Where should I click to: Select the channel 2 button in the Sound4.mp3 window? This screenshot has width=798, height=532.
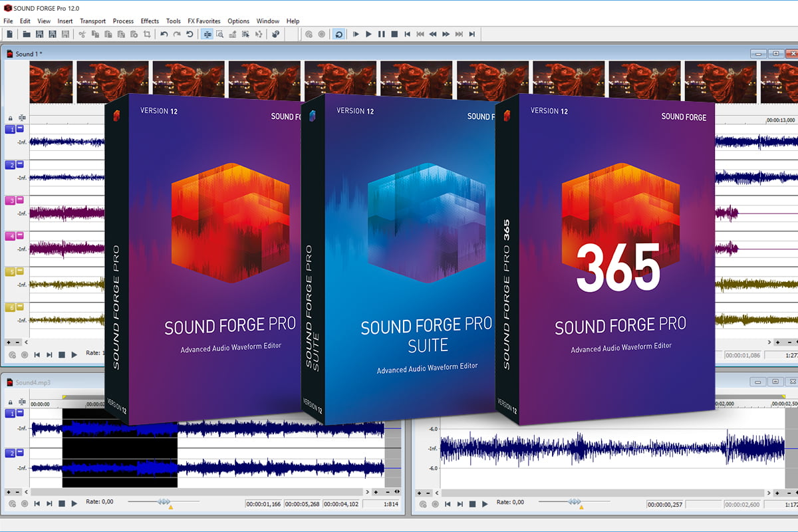coord(10,454)
